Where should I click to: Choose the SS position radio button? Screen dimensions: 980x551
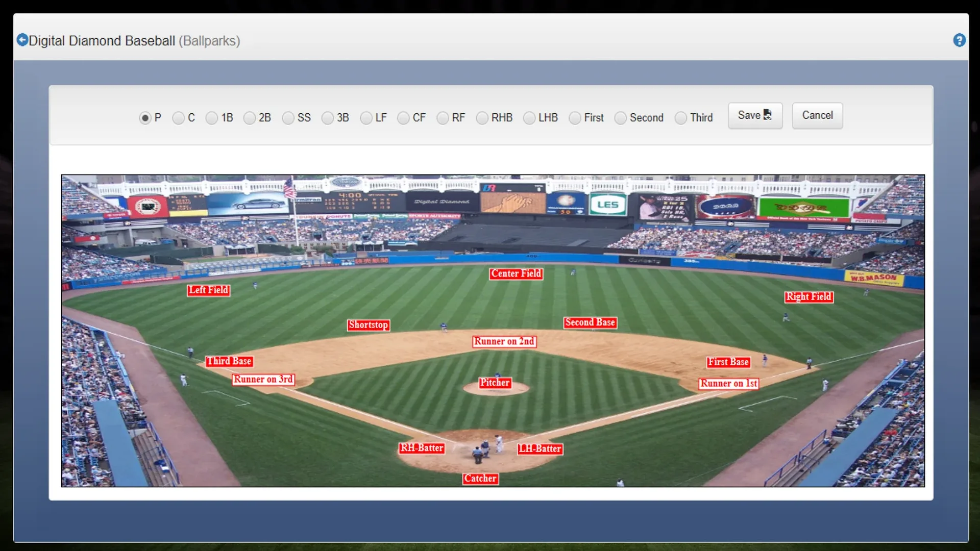288,118
